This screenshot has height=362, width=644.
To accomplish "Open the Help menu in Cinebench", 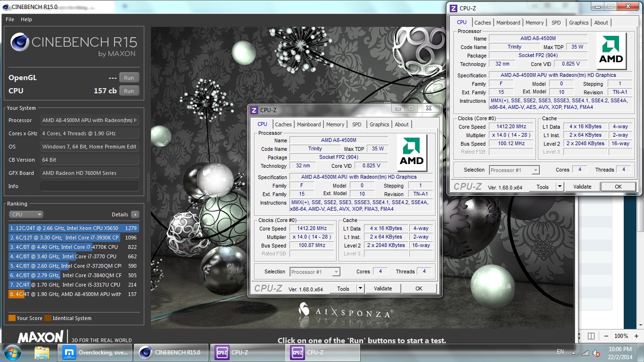I will (26, 19).
